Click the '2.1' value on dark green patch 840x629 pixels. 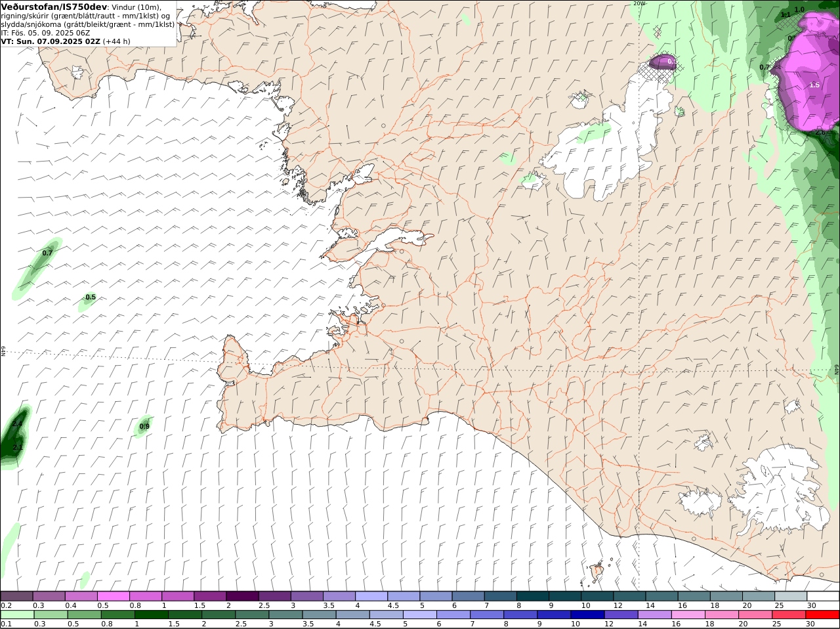point(18,447)
